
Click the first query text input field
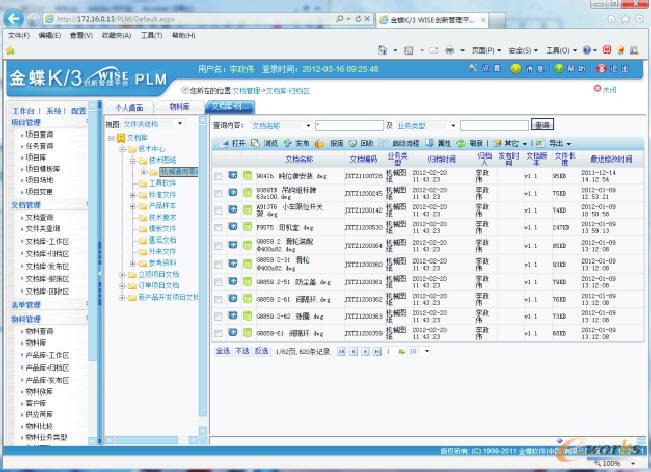(349, 125)
